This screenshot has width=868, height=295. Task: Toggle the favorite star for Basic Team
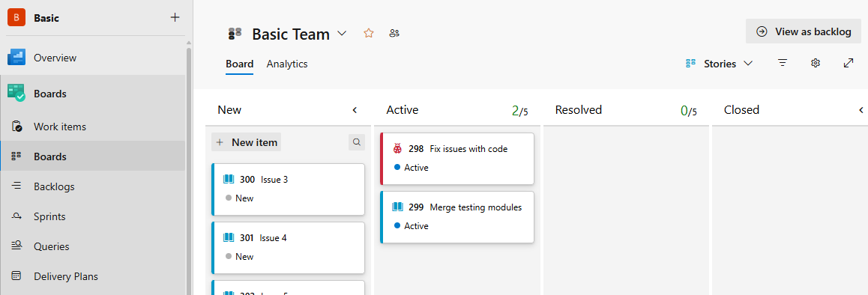coord(369,34)
